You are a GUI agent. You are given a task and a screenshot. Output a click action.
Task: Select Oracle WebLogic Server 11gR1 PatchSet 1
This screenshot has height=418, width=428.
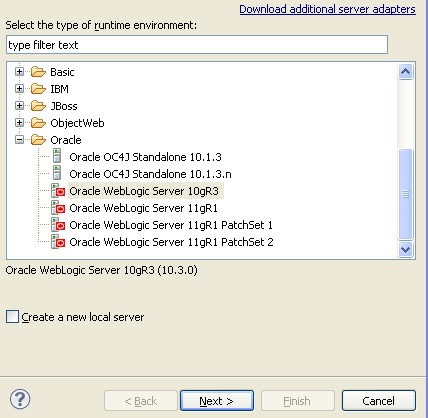(171, 225)
